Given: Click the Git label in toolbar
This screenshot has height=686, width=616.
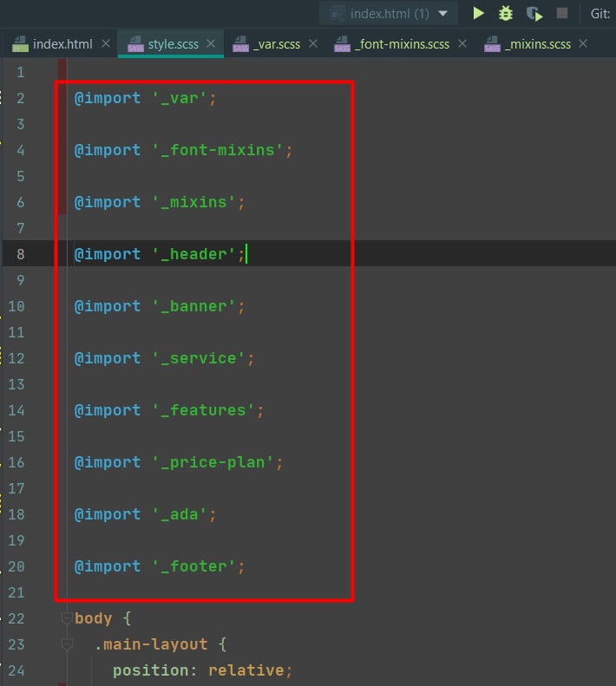Looking at the screenshot, I should point(600,14).
